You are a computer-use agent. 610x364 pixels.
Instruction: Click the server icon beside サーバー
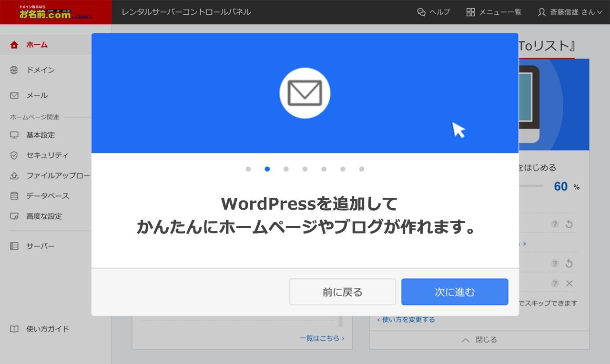pos(14,246)
